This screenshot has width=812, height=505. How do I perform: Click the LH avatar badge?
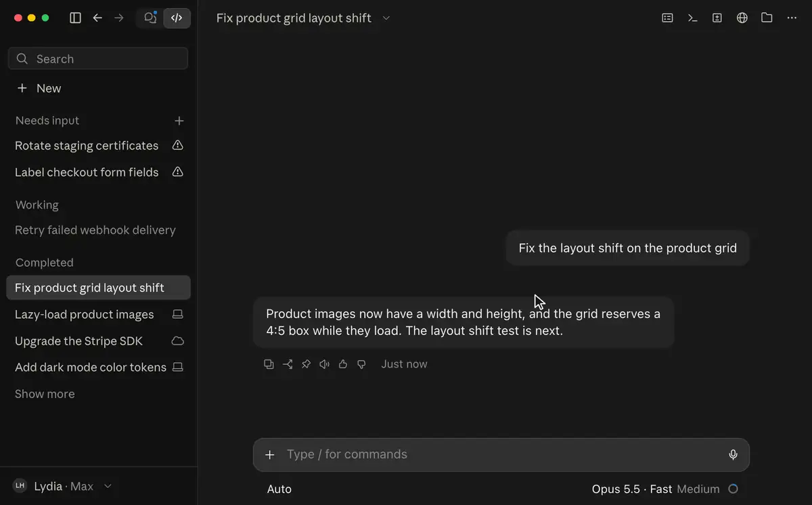tap(20, 486)
